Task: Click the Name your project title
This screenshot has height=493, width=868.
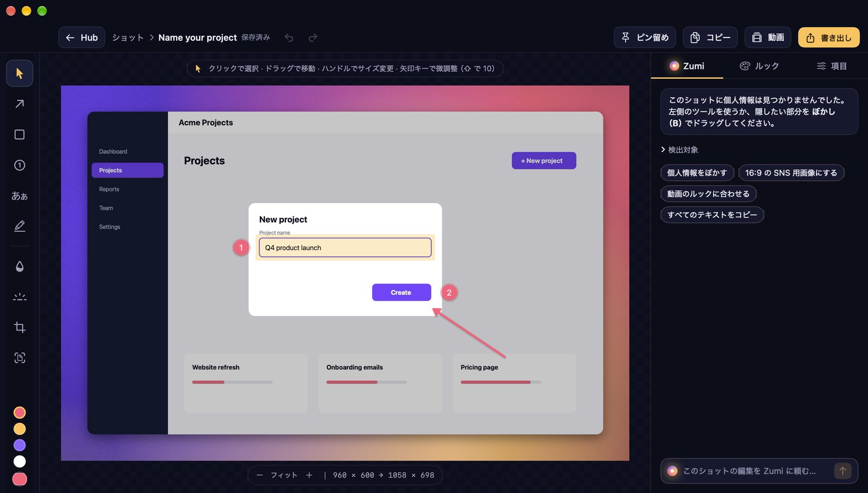Action: pyautogui.click(x=197, y=37)
